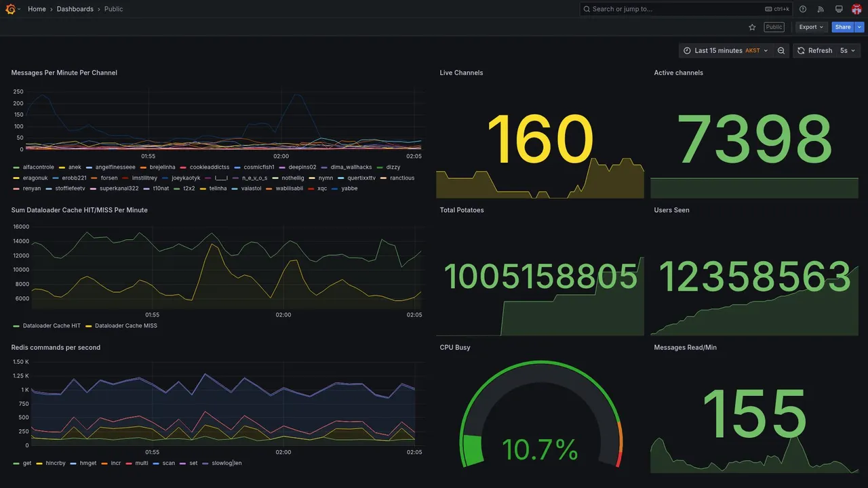Open the Last 15 minutes time picker

pyautogui.click(x=726, y=51)
